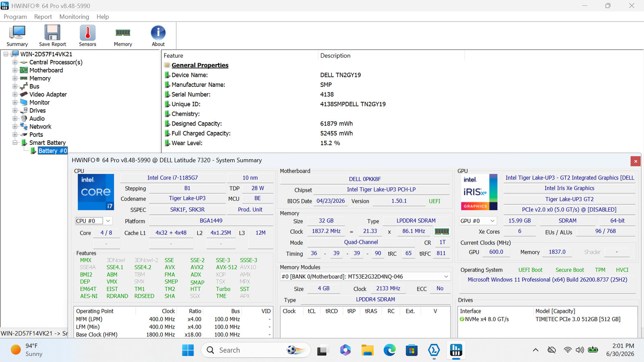Open the Program menu
Screen dimensions: 644x362
coord(15,16)
